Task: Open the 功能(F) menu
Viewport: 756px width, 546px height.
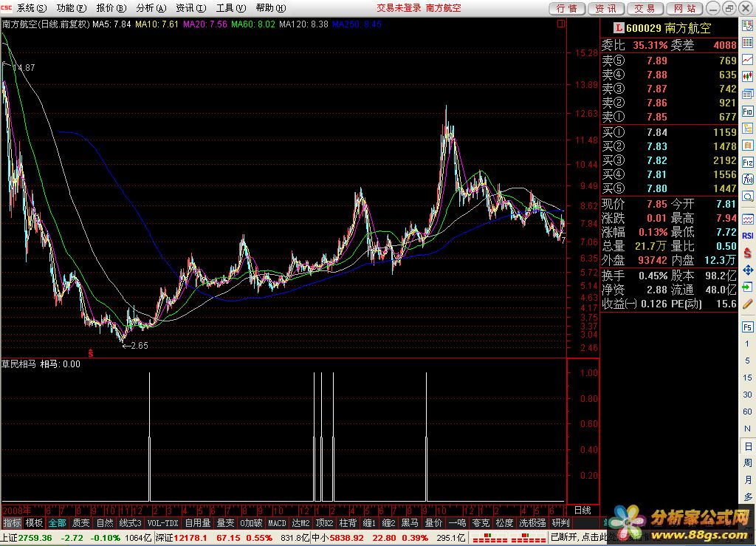Action: coord(72,8)
